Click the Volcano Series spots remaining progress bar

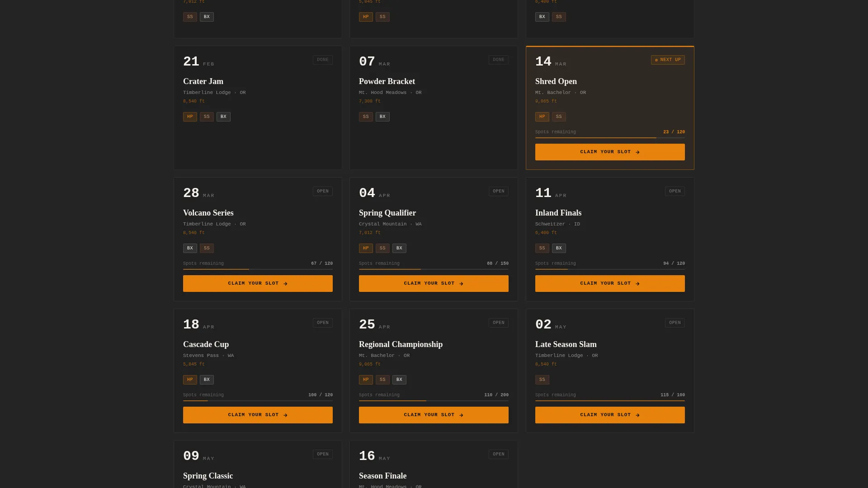(258, 269)
